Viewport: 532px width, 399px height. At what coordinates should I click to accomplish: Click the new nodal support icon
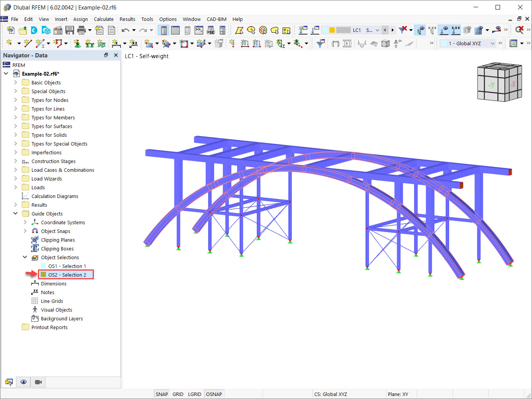pyautogui.click(x=78, y=44)
